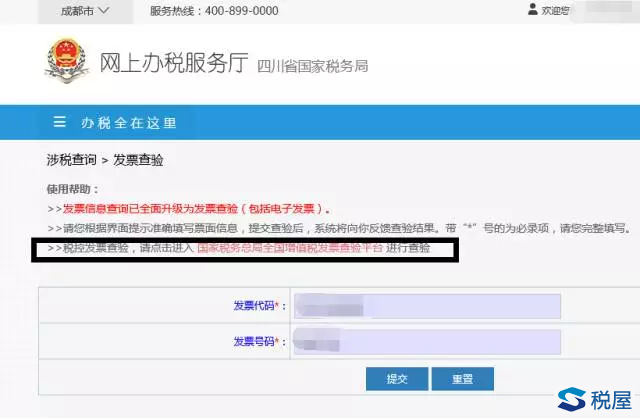Screen dimensions: 640x418
Task: Click the 网上办税服务厅 title
Action: (x=174, y=62)
